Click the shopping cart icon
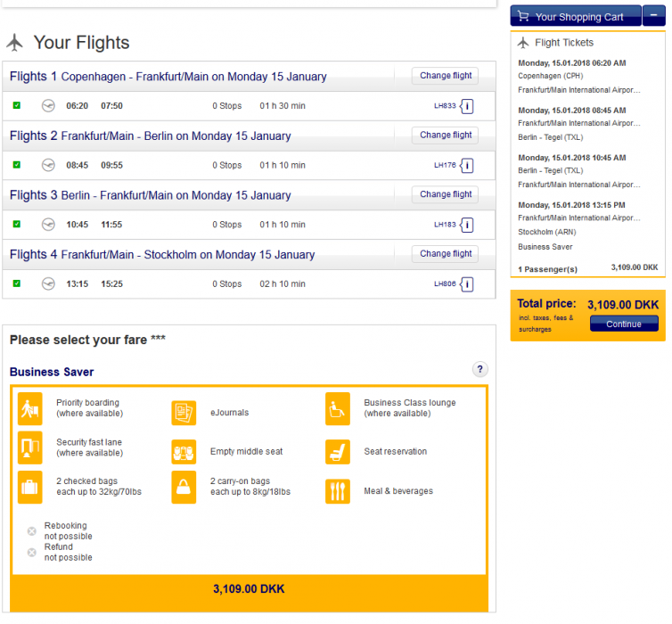This screenshot has width=672, height=624. point(523,16)
